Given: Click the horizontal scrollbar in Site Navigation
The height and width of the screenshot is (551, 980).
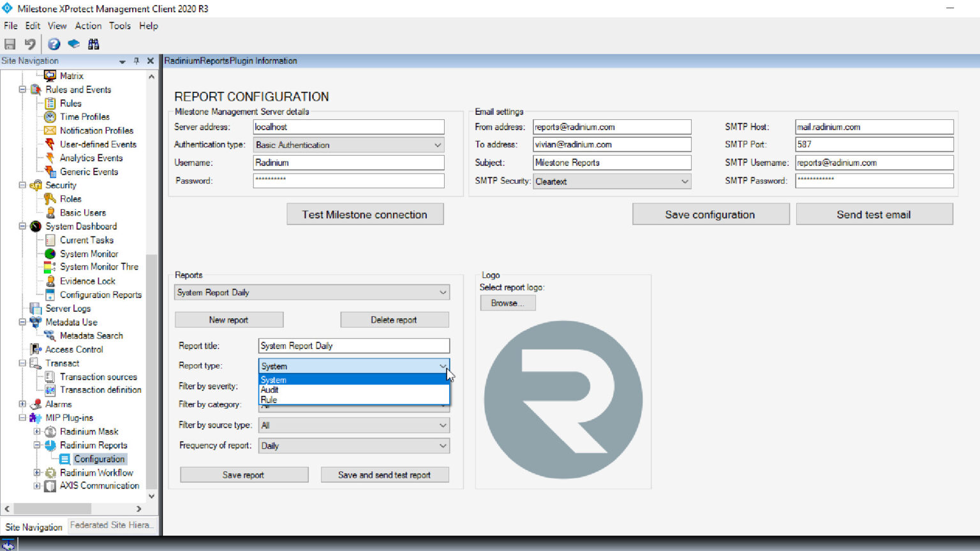Looking at the screenshot, I should coord(52,509).
